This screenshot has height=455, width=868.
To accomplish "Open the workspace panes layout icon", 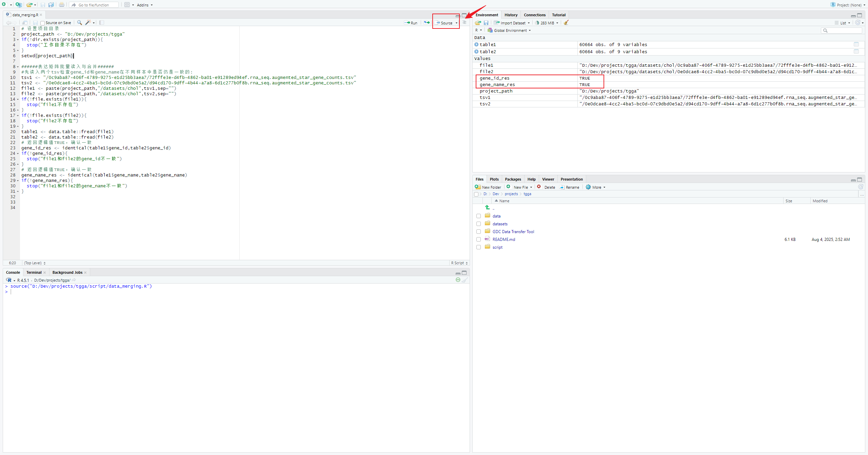I will click(127, 5).
